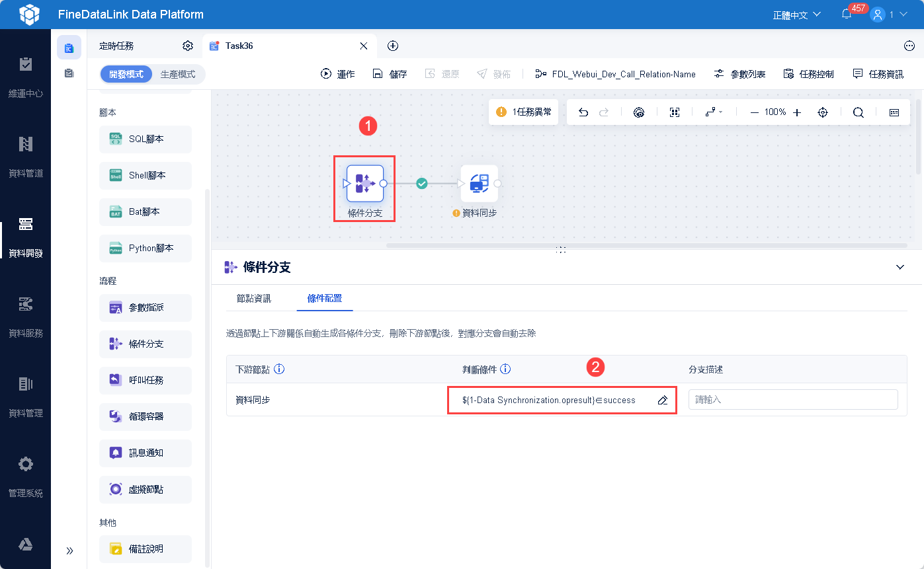Viewport: 924px width, 569px height.
Task: Undo the last canvas action
Action: tap(583, 112)
